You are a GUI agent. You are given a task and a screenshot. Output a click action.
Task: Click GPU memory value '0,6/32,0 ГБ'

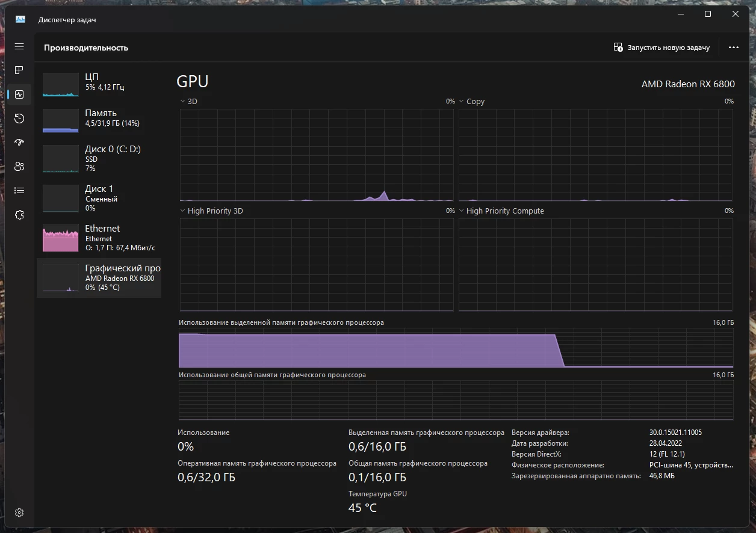206,478
